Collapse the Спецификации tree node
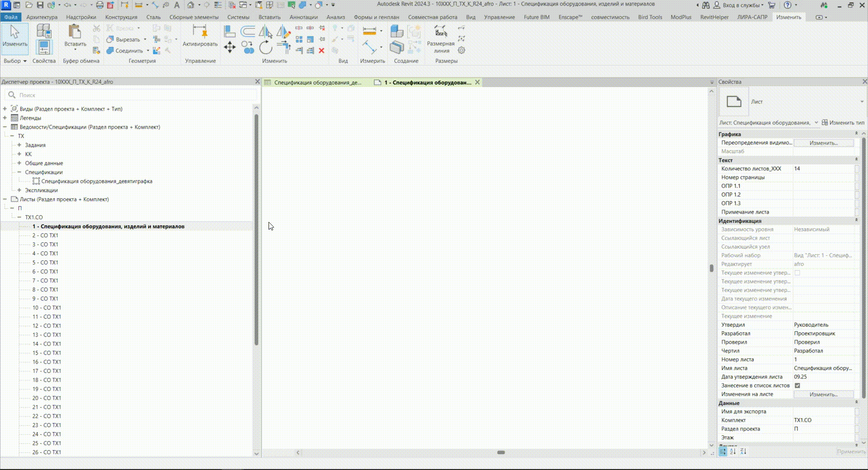 click(19, 172)
